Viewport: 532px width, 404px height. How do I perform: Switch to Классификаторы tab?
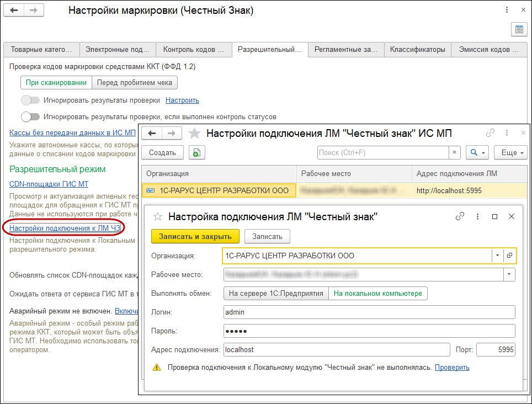coord(417,50)
